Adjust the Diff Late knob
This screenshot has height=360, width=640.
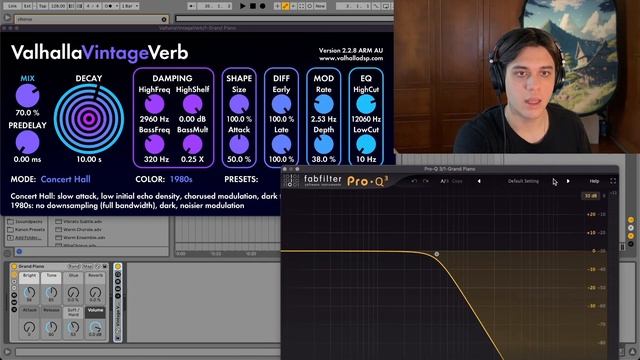[281, 144]
